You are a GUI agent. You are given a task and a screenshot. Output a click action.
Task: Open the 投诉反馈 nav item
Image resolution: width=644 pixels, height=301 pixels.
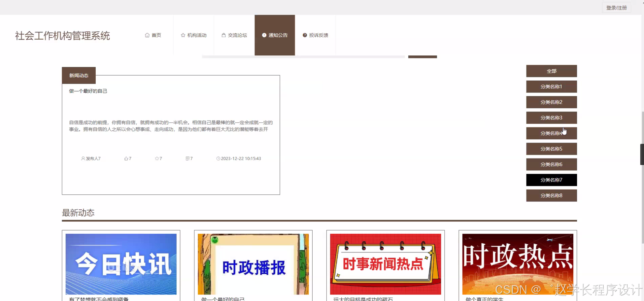[x=315, y=35]
